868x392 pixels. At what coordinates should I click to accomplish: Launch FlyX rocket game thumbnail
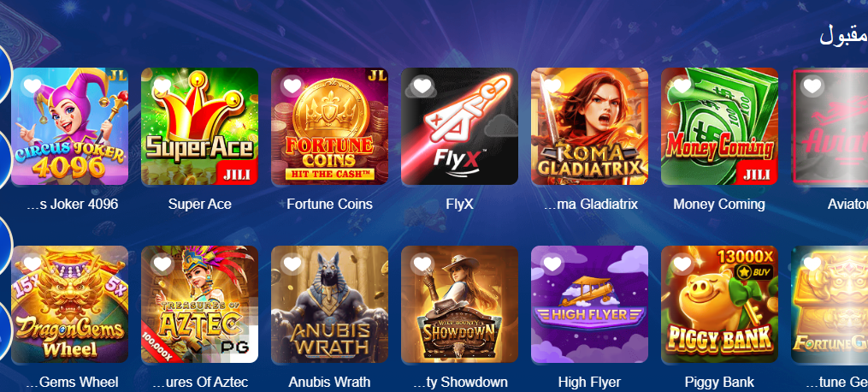459,126
